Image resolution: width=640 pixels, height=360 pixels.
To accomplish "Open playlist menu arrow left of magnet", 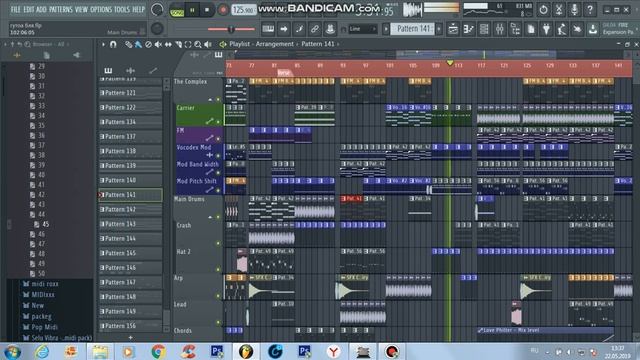I will (103, 44).
